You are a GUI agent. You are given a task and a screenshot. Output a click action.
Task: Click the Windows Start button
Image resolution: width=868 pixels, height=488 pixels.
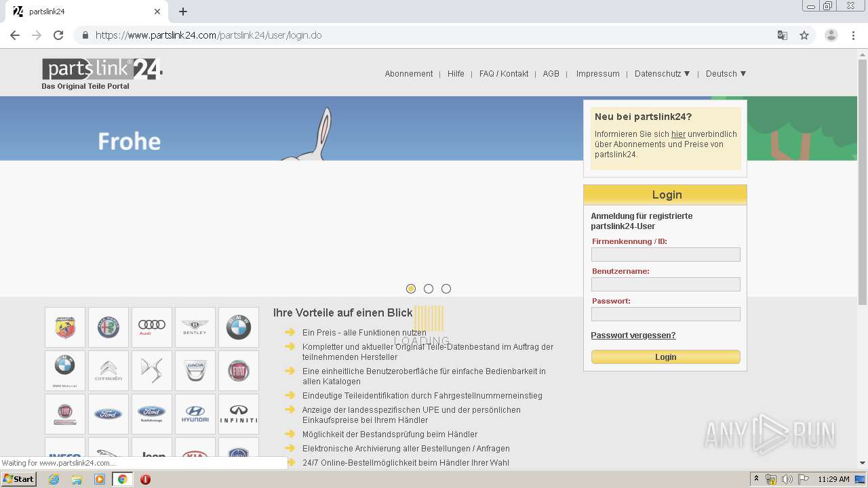18,479
